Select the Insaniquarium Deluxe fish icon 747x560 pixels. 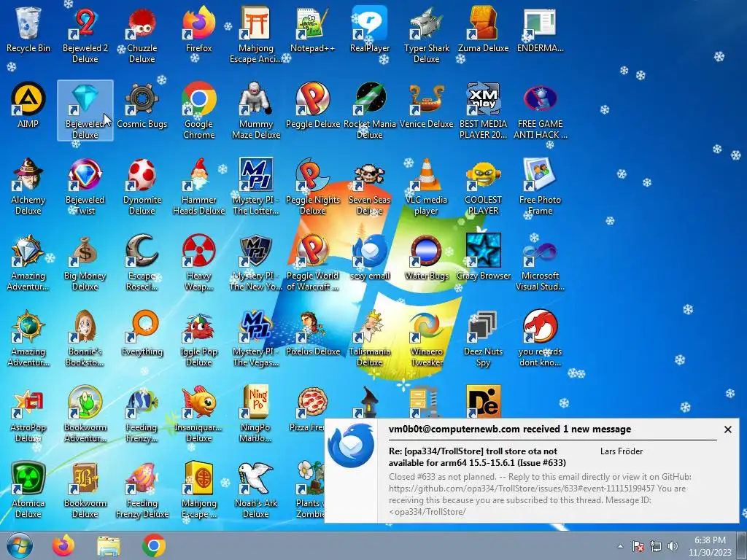pyautogui.click(x=199, y=414)
